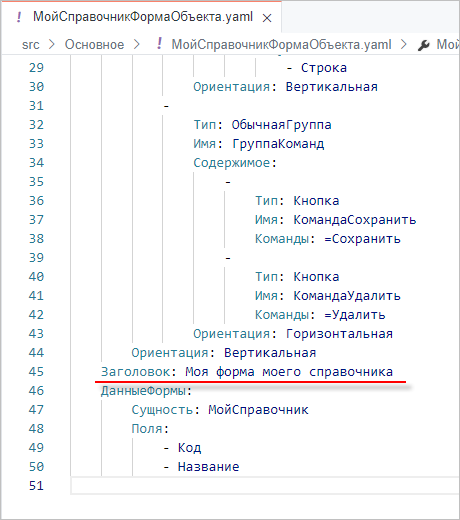This screenshot has height=520, width=460.
Task: Click the value 'МойСправочник' on line 47
Action: [x=258, y=410]
